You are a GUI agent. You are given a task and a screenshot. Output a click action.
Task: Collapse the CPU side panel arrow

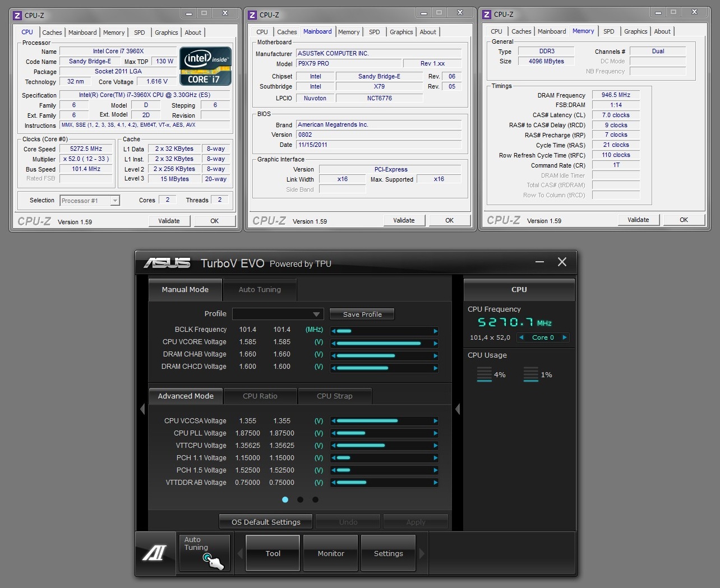pyautogui.click(x=458, y=409)
